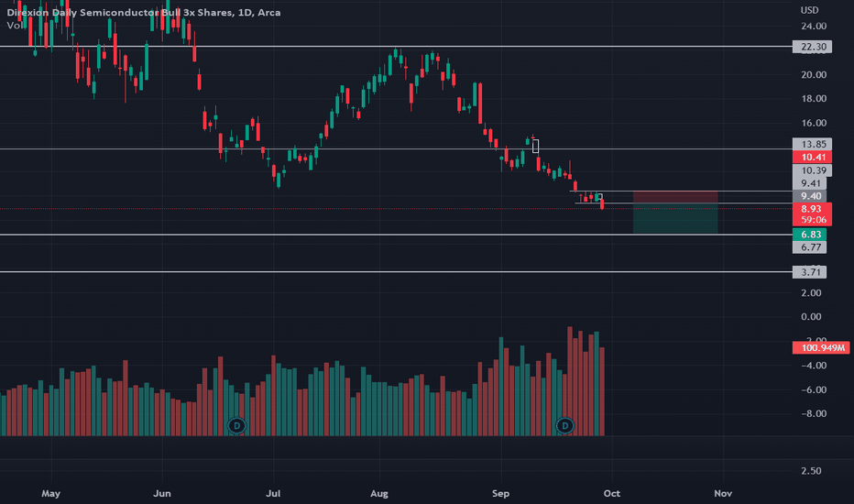The height and width of the screenshot is (504, 854).
Task: Click the Jul label on the time axis
Action: [273, 493]
